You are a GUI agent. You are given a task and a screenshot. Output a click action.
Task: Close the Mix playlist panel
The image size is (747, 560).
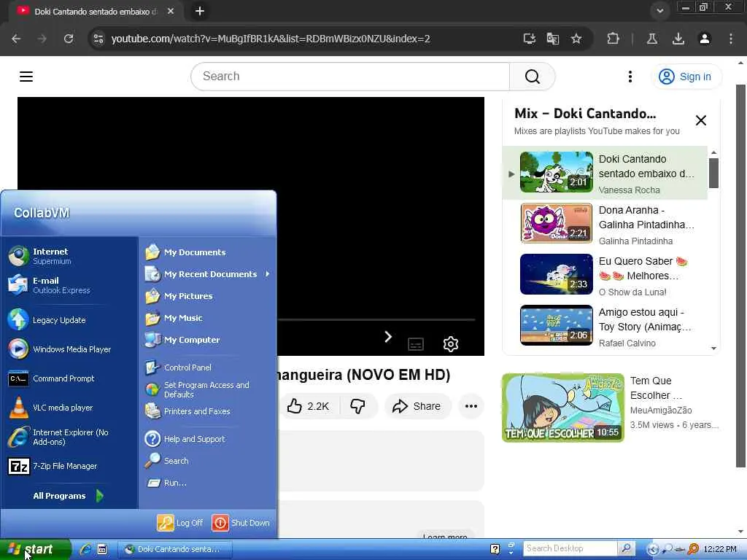point(701,120)
